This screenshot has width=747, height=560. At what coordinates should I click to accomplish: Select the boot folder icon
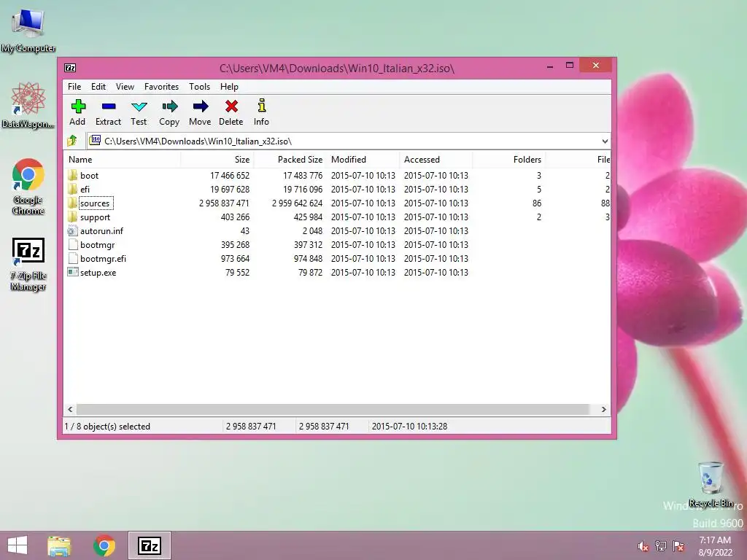[72, 175]
